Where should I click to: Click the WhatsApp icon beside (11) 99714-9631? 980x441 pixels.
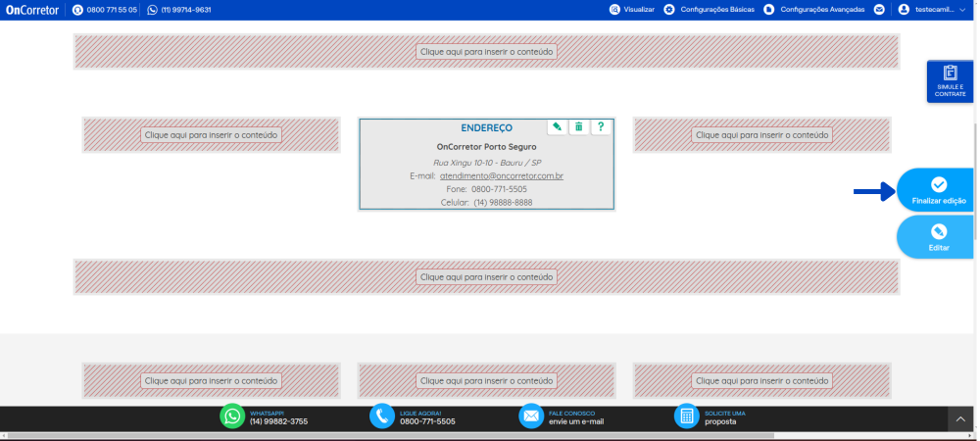153,10
